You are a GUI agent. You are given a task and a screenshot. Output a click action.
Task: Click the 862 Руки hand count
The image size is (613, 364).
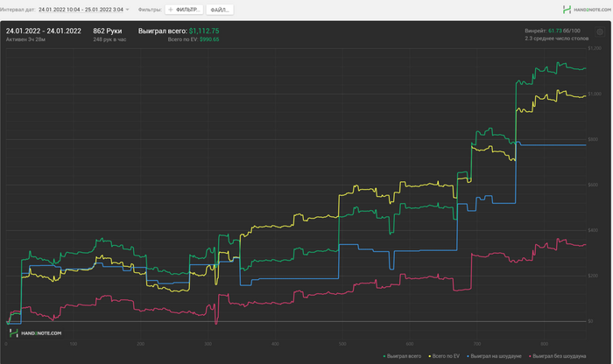pyautogui.click(x=108, y=31)
